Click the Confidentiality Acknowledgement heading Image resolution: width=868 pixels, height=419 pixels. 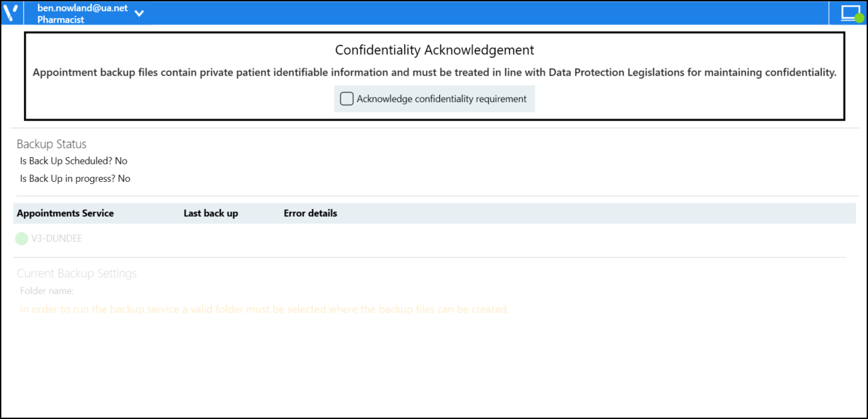point(435,50)
